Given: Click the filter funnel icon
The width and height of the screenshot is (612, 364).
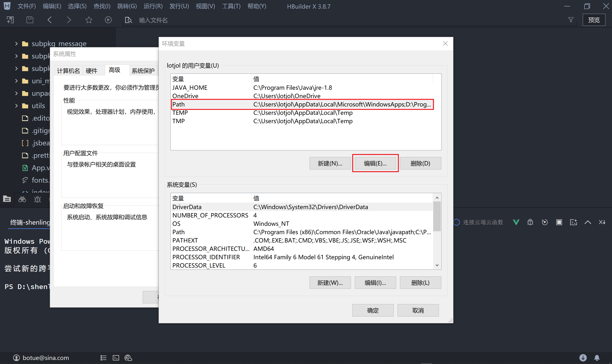Looking at the screenshot, I should coord(571,20).
